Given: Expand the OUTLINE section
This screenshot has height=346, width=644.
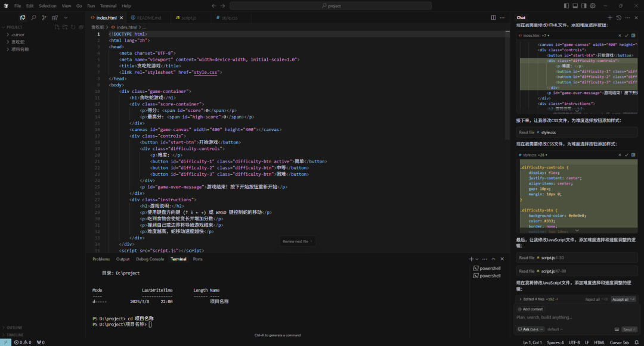Looking at the screenshot, I should point(14,328).
